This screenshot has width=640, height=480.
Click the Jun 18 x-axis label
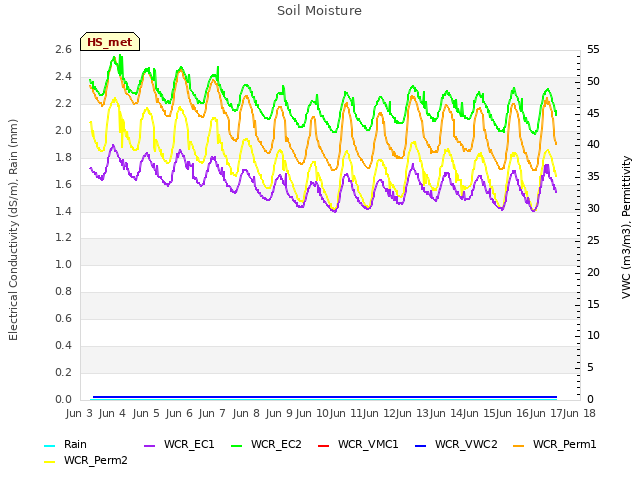point(579,413)
